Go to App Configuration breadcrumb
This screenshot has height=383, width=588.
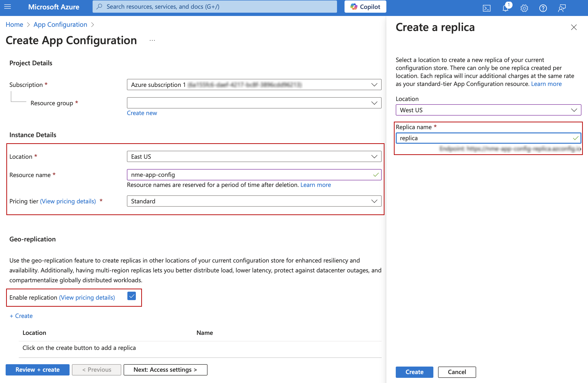[60, 24]
